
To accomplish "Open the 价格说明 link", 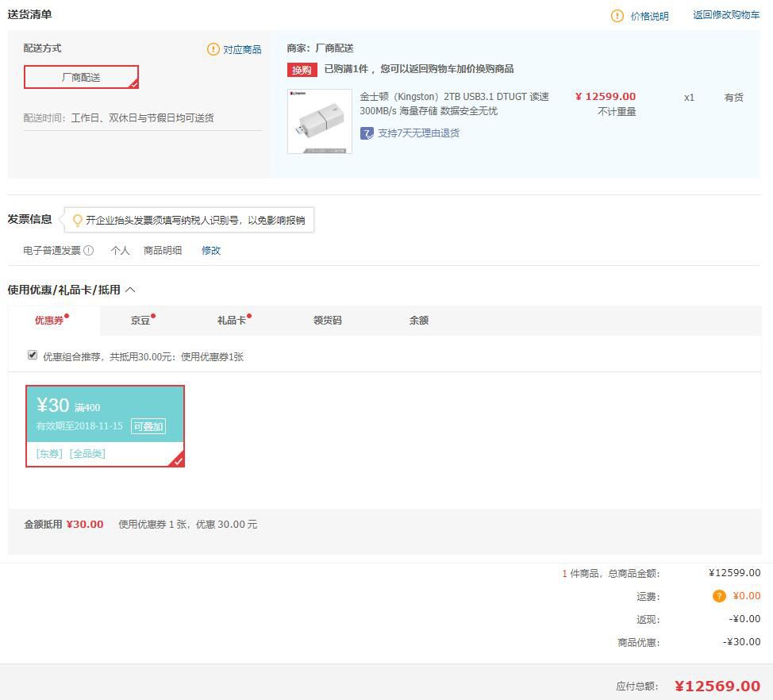I will coord(650,16).
